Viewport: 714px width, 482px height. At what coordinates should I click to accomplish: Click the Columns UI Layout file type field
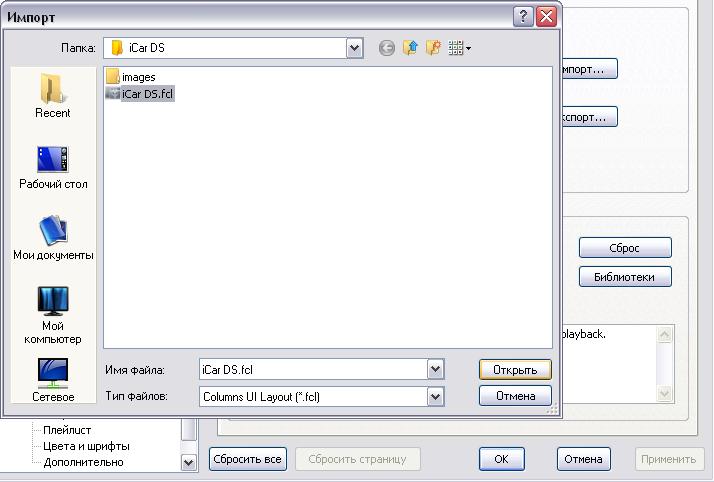(313, 396)
